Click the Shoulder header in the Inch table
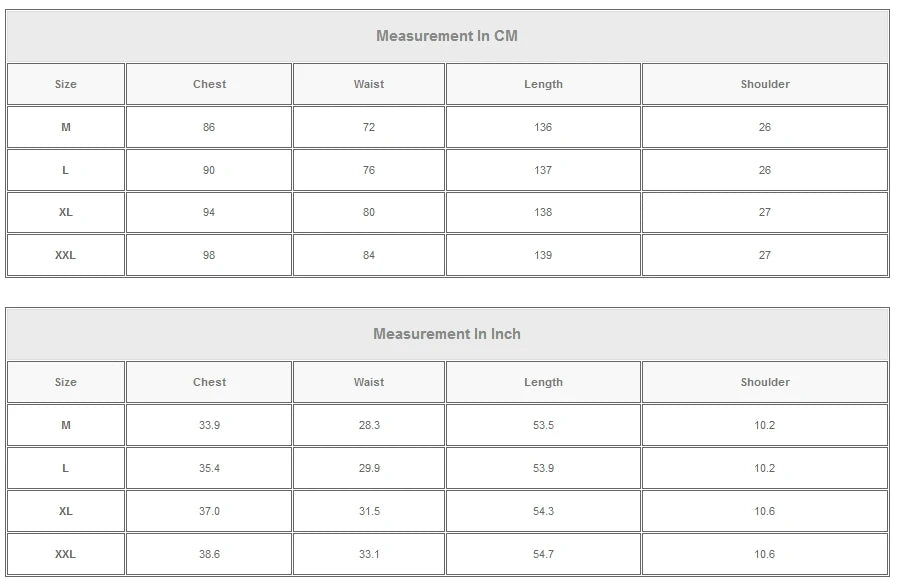 (765, 382)
